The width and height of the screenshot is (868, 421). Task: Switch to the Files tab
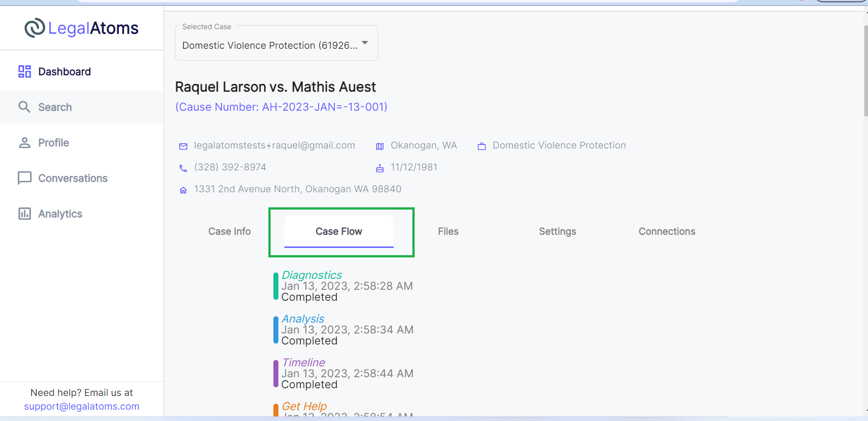coord(448,231)
